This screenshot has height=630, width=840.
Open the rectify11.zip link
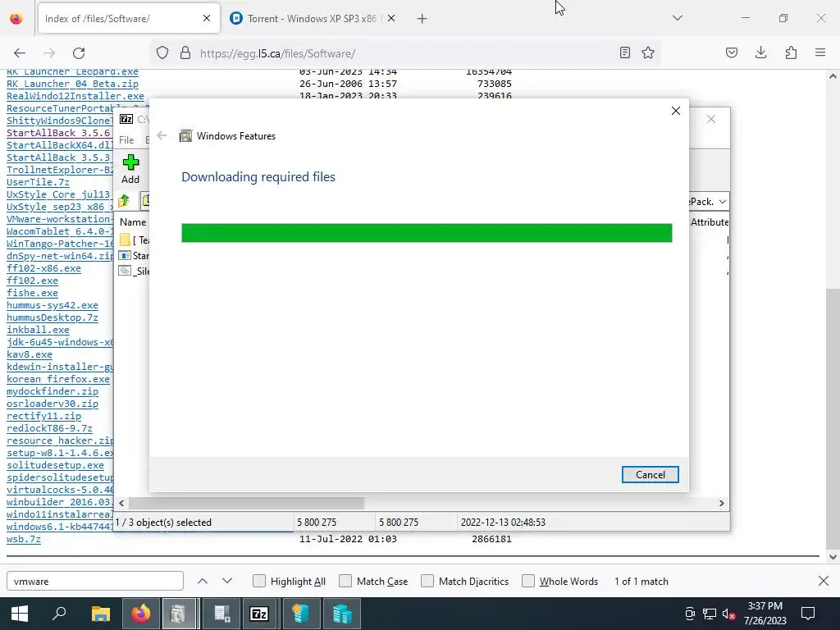click(x=44, y=416)
